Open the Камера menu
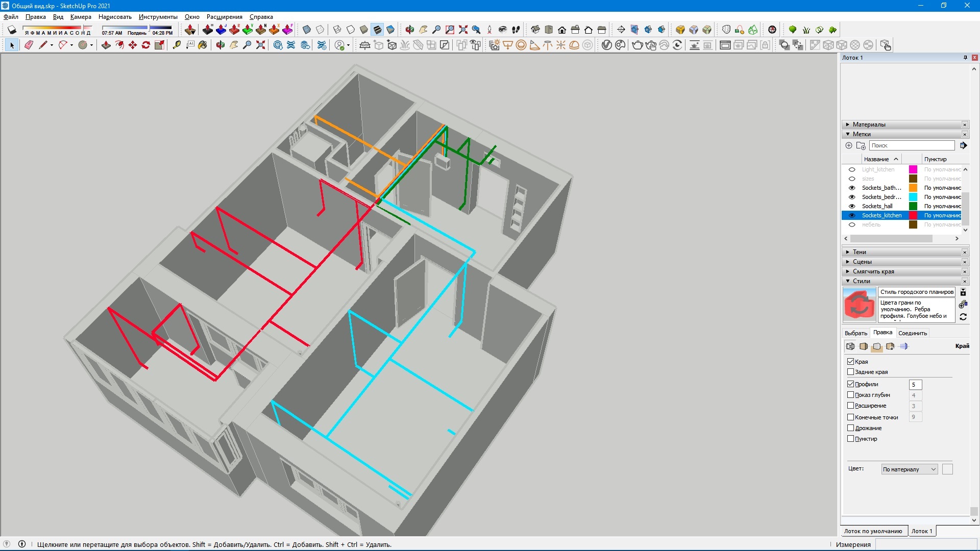 pos(81,17)
